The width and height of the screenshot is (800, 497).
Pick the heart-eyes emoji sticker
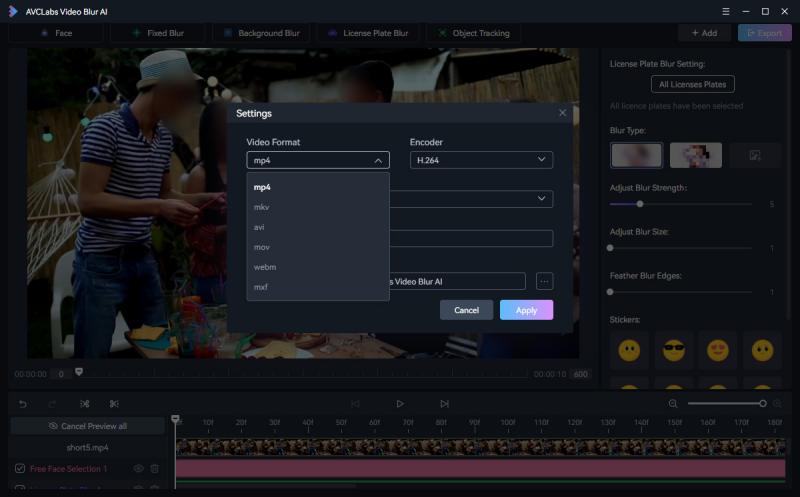coord(718,351)
